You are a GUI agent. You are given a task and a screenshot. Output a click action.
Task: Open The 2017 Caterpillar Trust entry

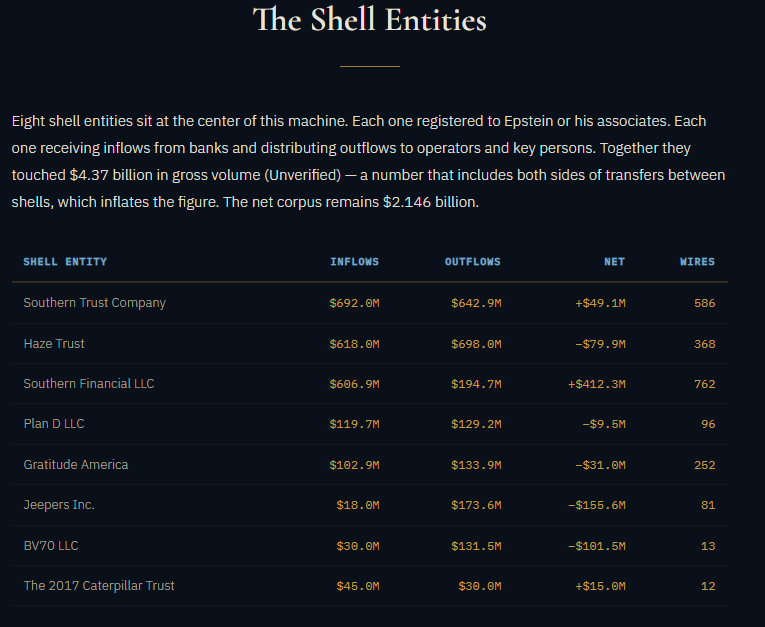point(99,586)
